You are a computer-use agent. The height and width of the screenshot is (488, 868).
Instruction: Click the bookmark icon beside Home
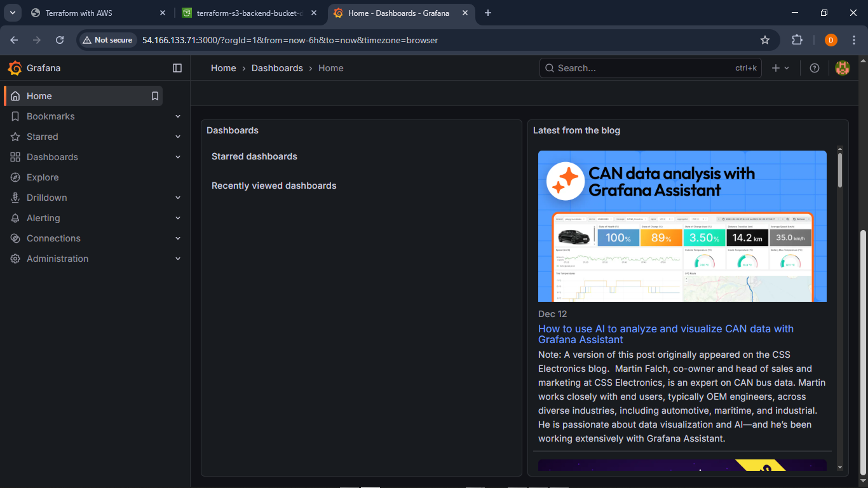[154, 96]
